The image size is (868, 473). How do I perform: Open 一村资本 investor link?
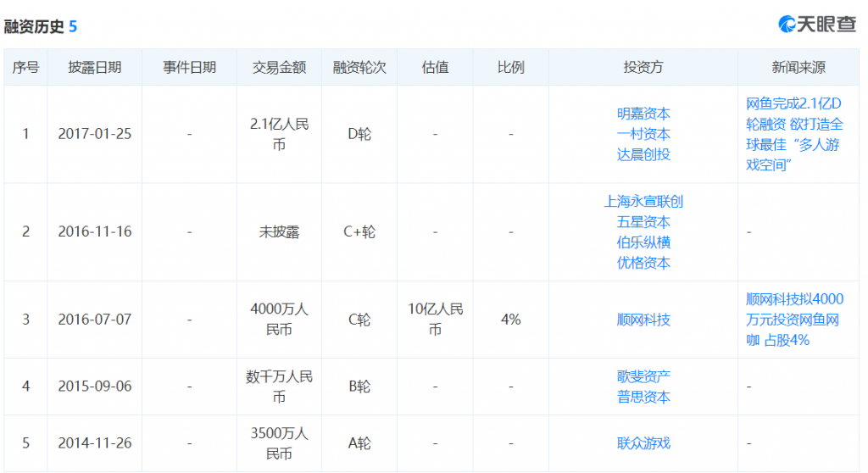coord(643,134)
